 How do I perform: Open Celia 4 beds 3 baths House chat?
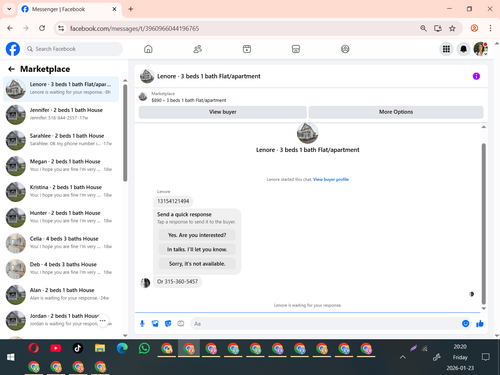(61, 243)
